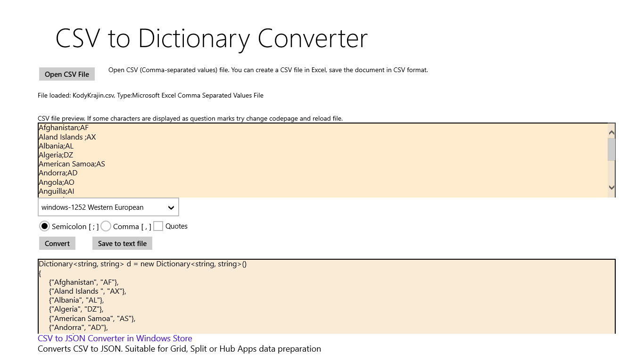Image resolution: width=644 pixels, height=362 pixels.
Task: Click the Algeria;DZ preview line
Action: tap(56, 155)
